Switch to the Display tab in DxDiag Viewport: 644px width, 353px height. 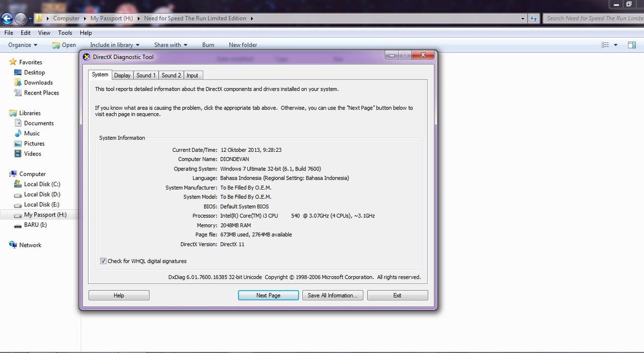(122, 75)
